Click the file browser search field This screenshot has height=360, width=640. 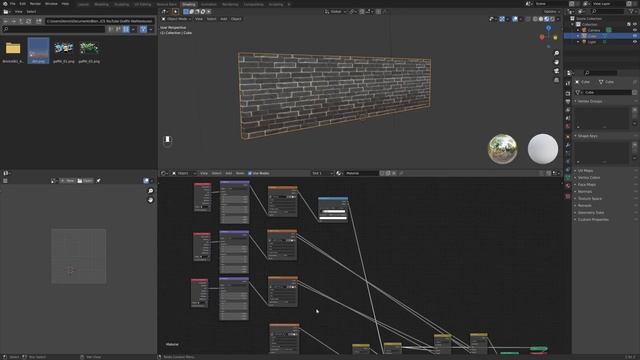54,29
